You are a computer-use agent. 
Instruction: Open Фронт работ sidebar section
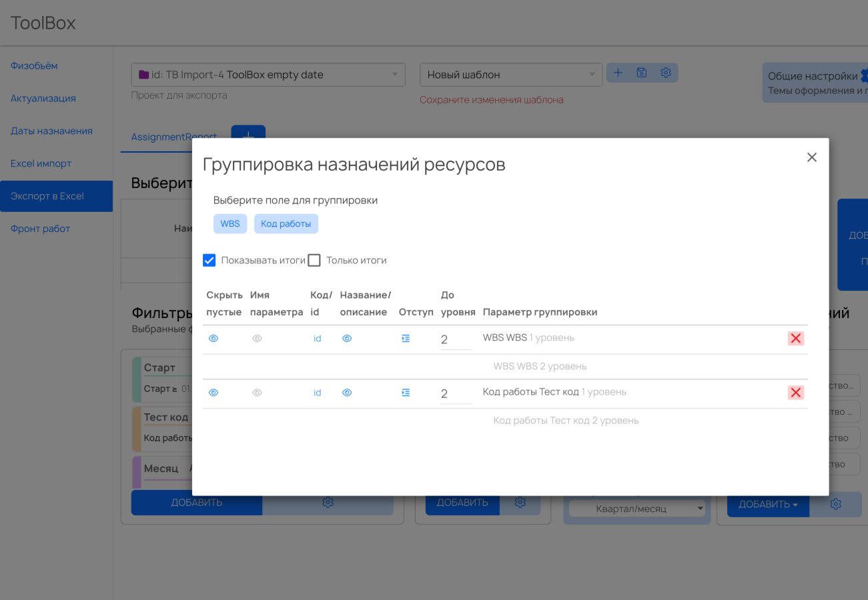40,229
